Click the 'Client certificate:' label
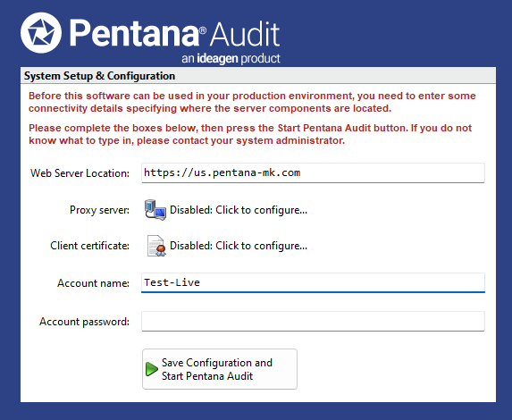 (89, 246)
